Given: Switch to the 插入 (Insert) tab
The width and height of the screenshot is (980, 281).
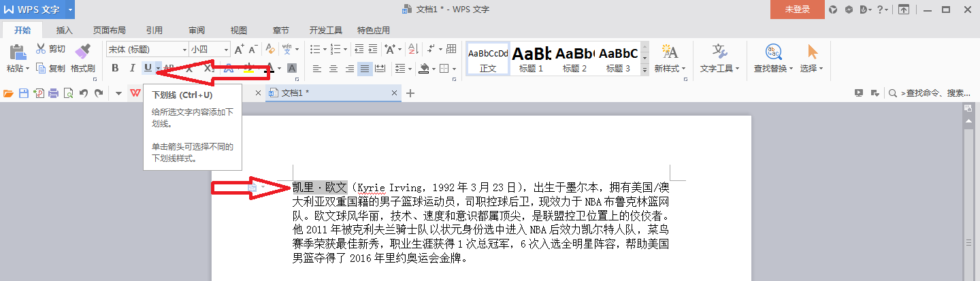Looking at the screenshot, I should pyautogui.click(x=64, y=30).
